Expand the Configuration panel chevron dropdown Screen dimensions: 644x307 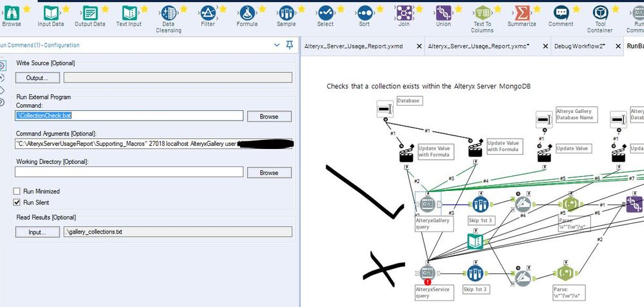[x=277, y=45]
